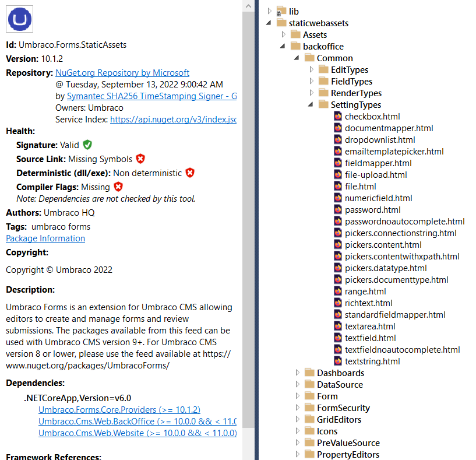Screen dimensions: 476x460
Task: Click the details pane vertical scrollbar thumb
Action: [x=248, y=220]
